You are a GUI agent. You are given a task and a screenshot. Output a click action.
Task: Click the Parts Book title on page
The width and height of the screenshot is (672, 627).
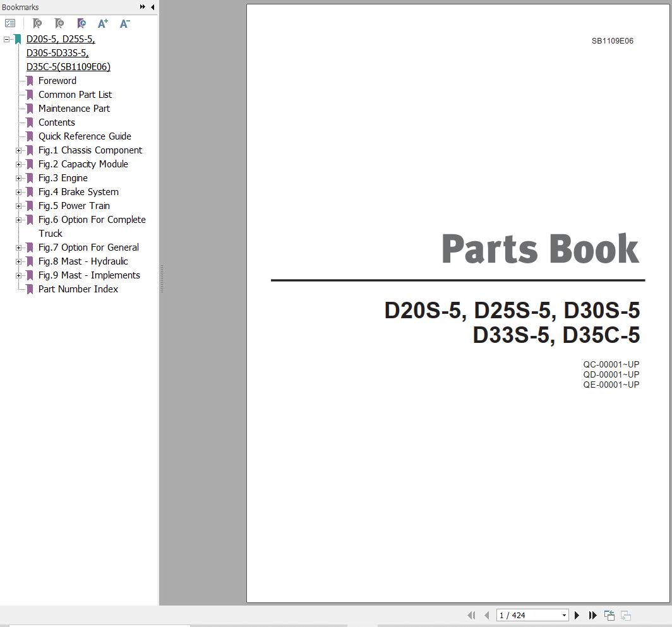pyautogui.click(x=540, y=248)
